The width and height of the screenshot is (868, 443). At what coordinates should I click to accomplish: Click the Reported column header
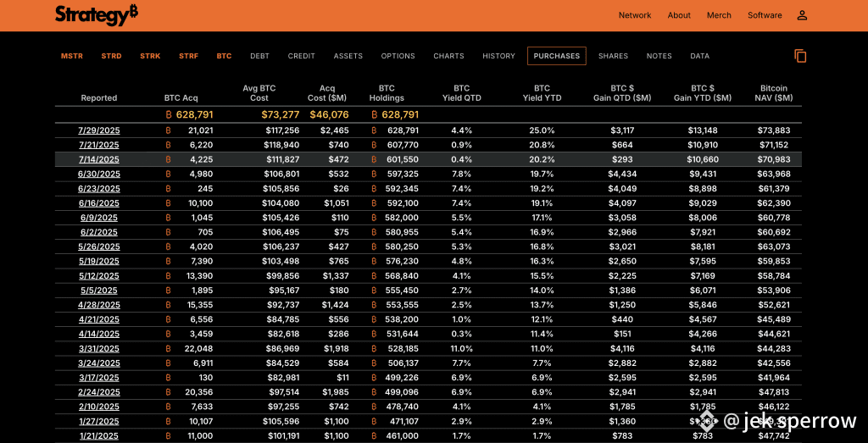99,98
